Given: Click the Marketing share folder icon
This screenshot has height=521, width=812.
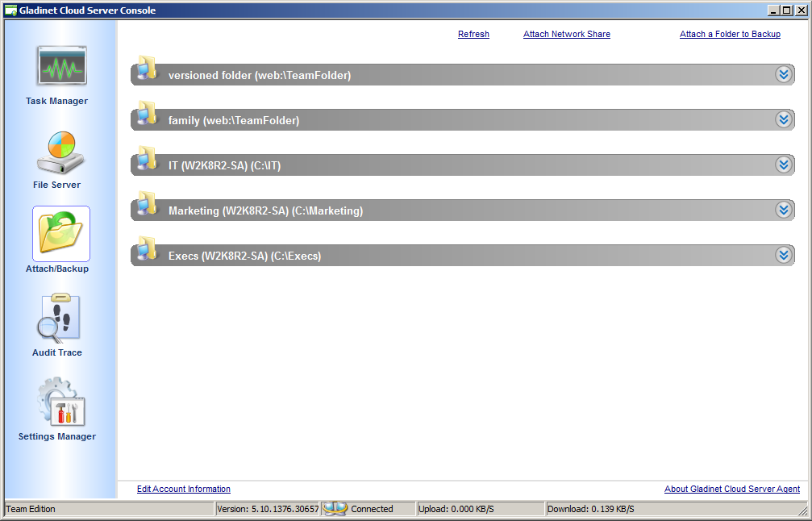Looking at the screenshot, I should point(147,204).
